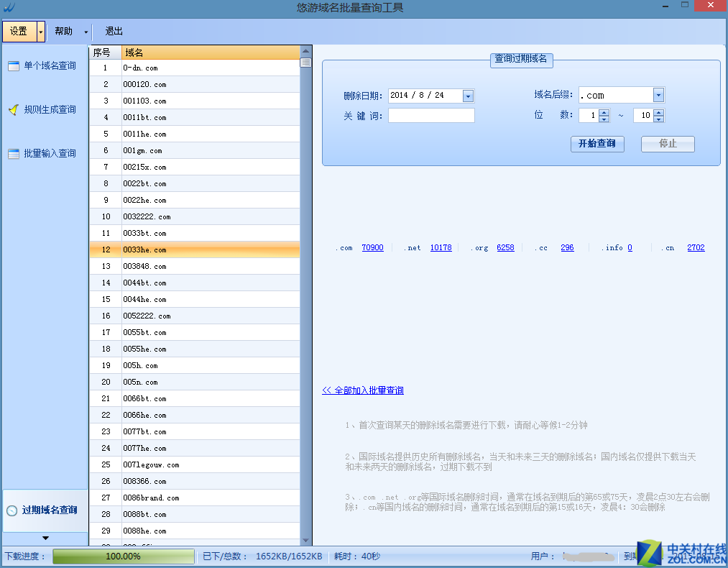This screenshot has height=568, width=728.
Task: Open the 设置 menu
Action: [x=19, y=31]
